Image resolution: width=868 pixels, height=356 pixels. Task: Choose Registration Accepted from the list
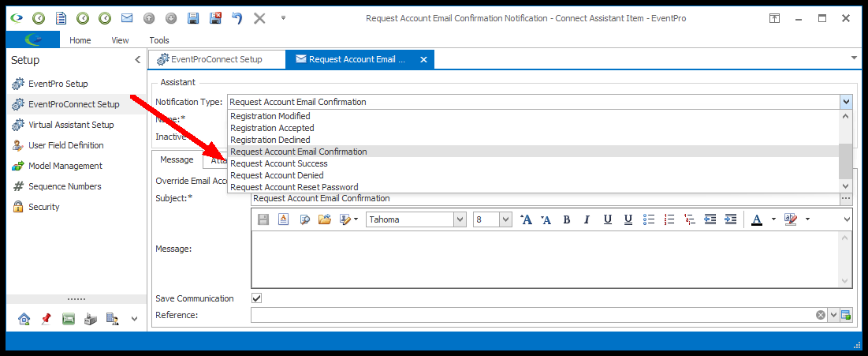point(272,128)
